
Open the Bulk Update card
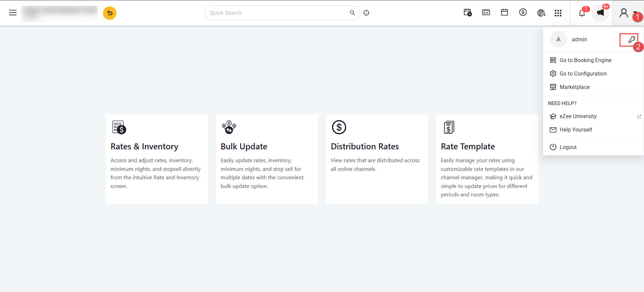click(267, 159)
